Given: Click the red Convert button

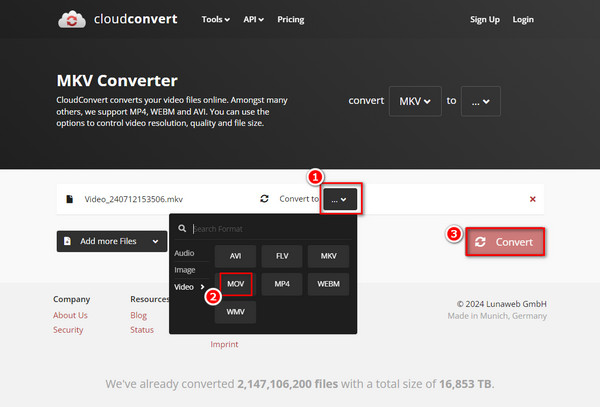Looking at the screenshot, I should pyautogui.click(x=505, y=242).
